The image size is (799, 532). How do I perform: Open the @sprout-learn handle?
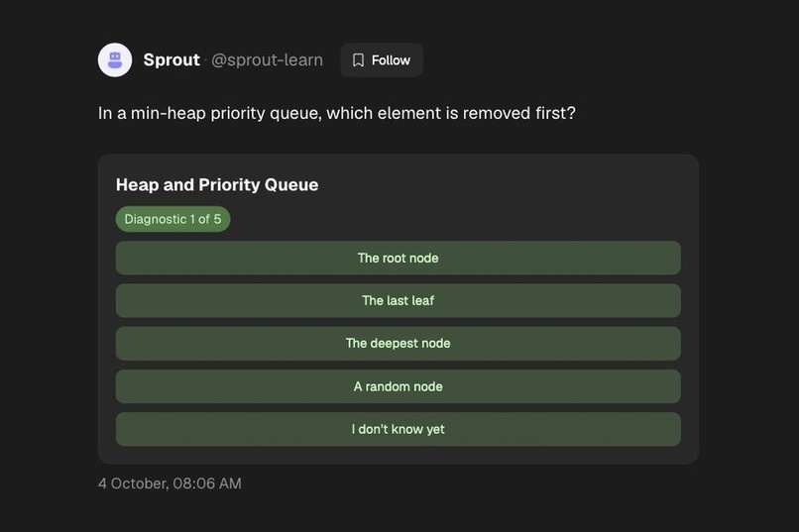point(267,60)
